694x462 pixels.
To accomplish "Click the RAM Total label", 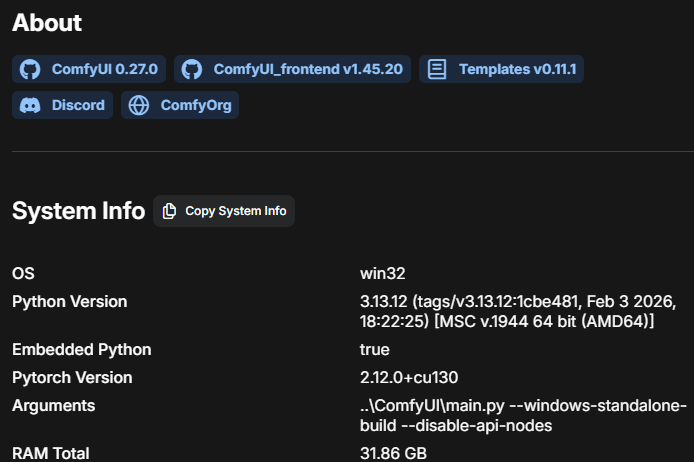I will pos(50,454).
